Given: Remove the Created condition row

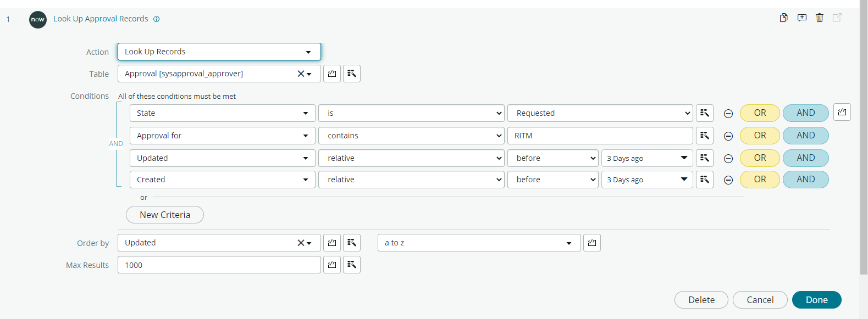Looking at the screenshot, I should pyautogui.click(x=728, y=180).
